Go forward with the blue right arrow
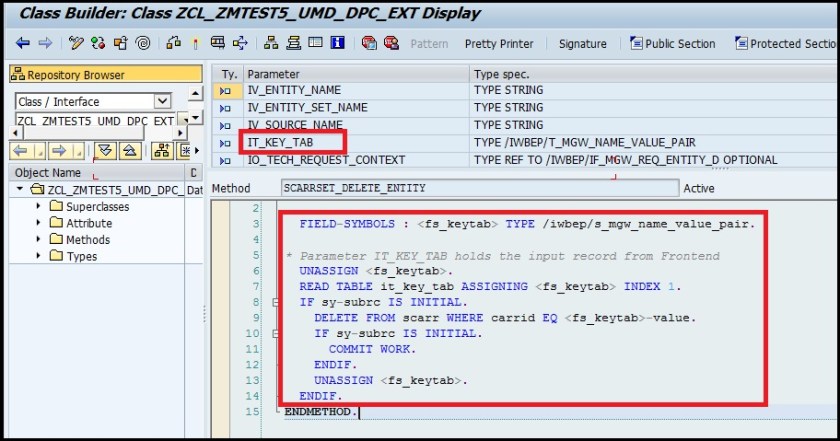 coord(46,43)
